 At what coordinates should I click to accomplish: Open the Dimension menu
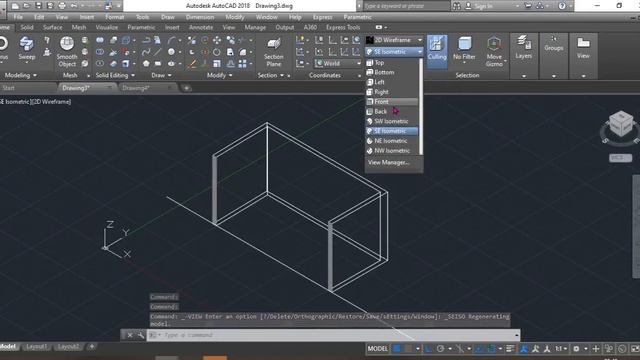tap(200, 17)
